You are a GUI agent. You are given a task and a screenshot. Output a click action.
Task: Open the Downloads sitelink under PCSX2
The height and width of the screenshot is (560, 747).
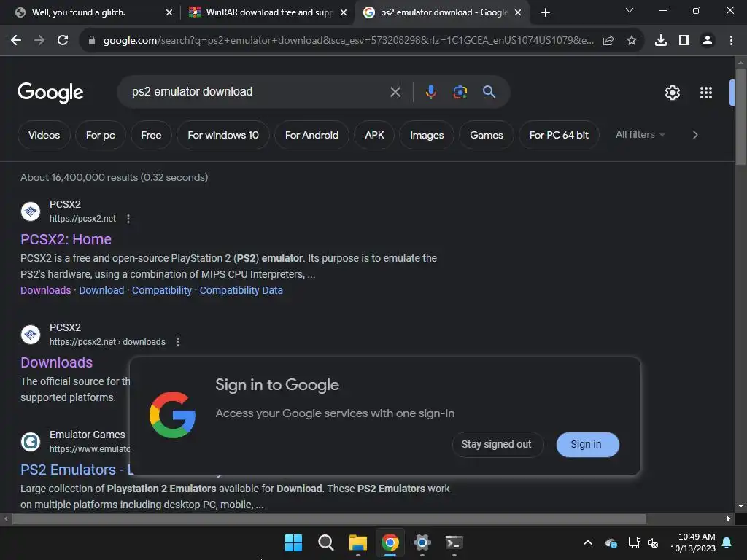click(x=46, y=290)
